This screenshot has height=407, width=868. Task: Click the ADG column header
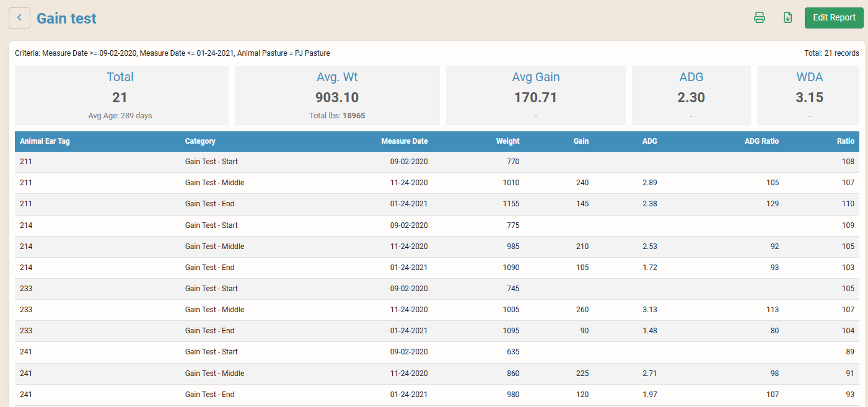coord(650,141)
